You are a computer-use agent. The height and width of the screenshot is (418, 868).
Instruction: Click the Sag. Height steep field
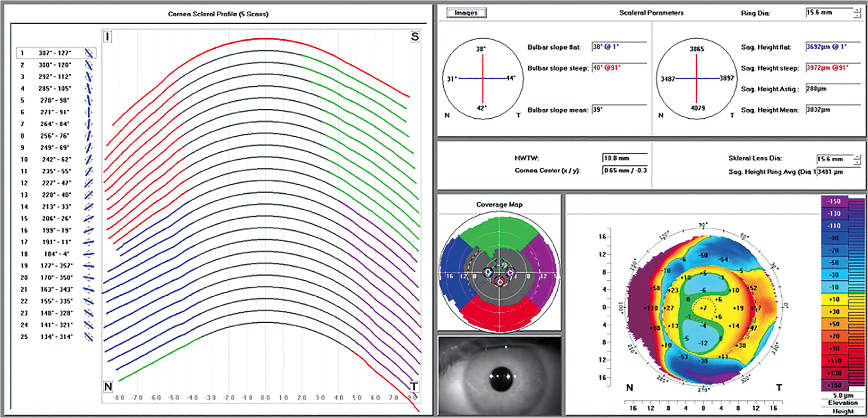click(x=833, y=67)
